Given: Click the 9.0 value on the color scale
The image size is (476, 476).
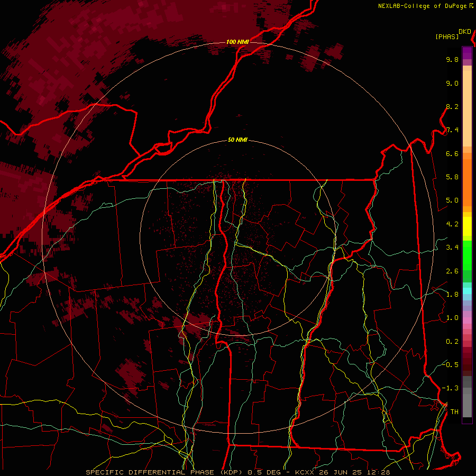Looking at the screenshot, I should click(452, 83).
